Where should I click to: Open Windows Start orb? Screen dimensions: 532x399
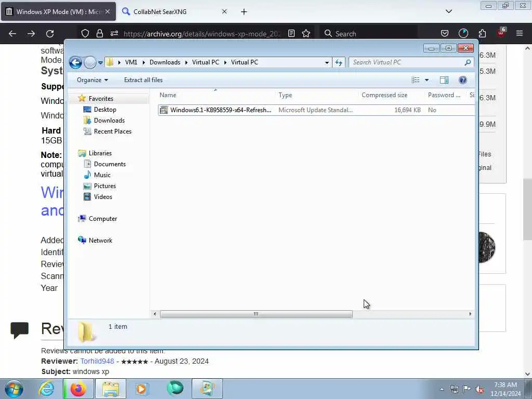click(14, 389)
